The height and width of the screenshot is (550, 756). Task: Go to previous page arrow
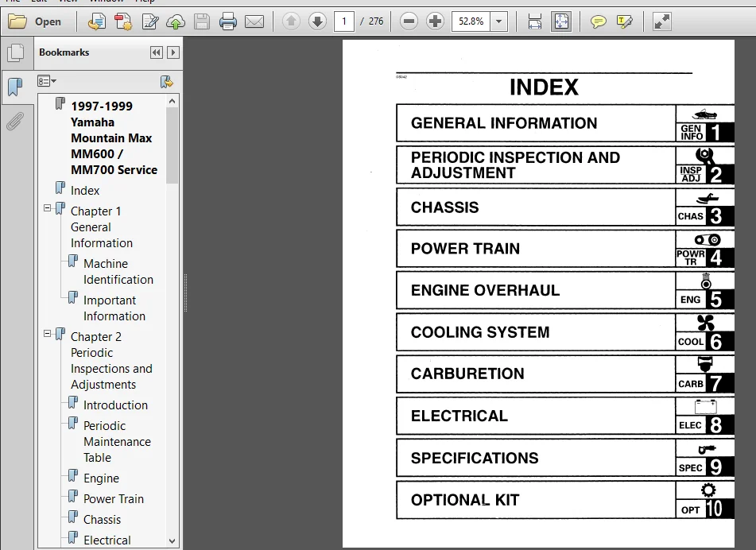click(291, 21)
